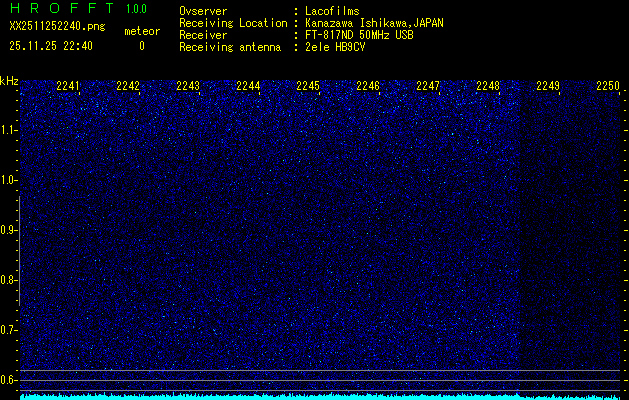
Task: Click the 2245 time marker
Action: click(308, 87)
